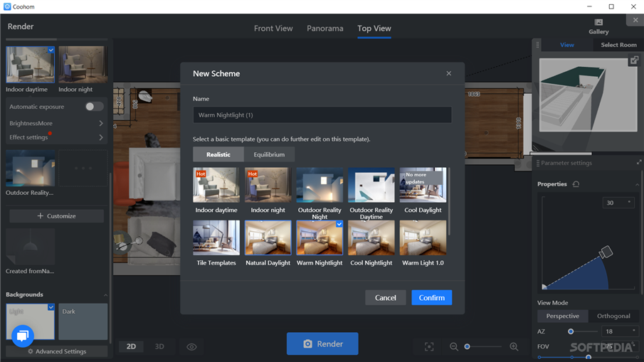
Task: Click the zoom out magnifier
Action: pos(454,347)
